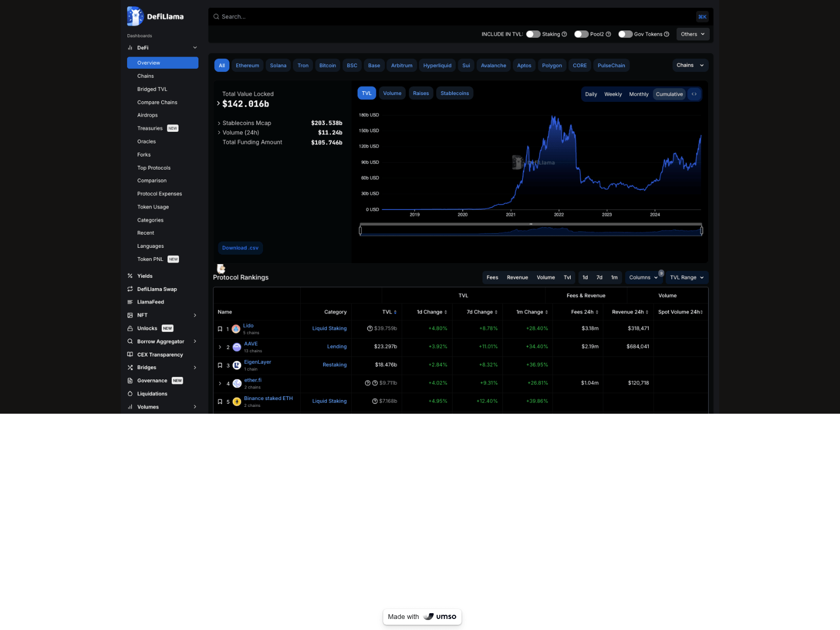Screen dimensions: 840x630
Task: Toggle the Volume column group
Action: pyautogui.click(x=546, y=278)
